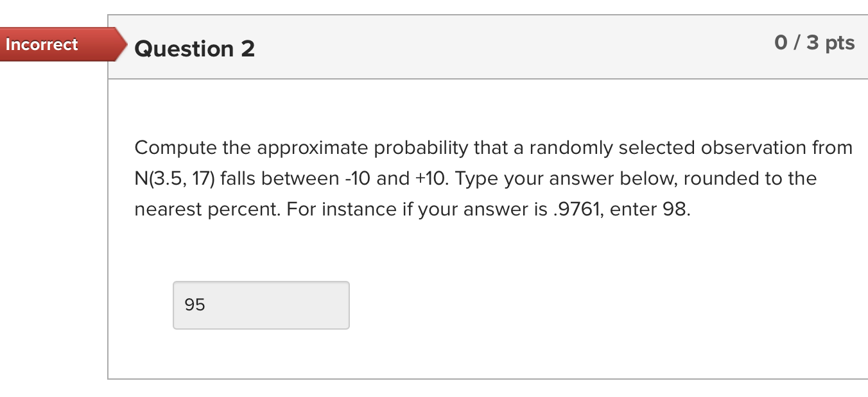Click the Question 2 heading
This screenshot has height=397, width=868.
[194, 48]
